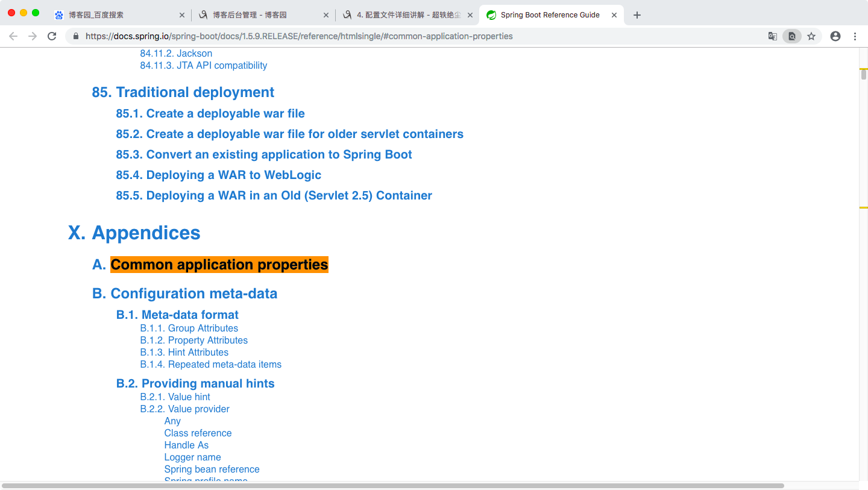
Task: Open B.1.3. Hint Attributes link
Action: click(x=184, y=353)
